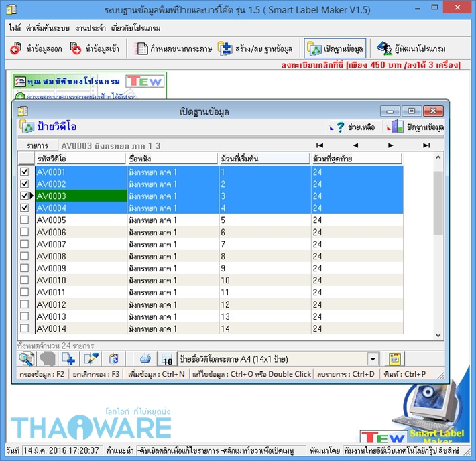Click the export data (นำข้อมูลออก) toolbar icon
This screenshot has height=461, width=476.
pyautogui.click(x=15, y=48)
